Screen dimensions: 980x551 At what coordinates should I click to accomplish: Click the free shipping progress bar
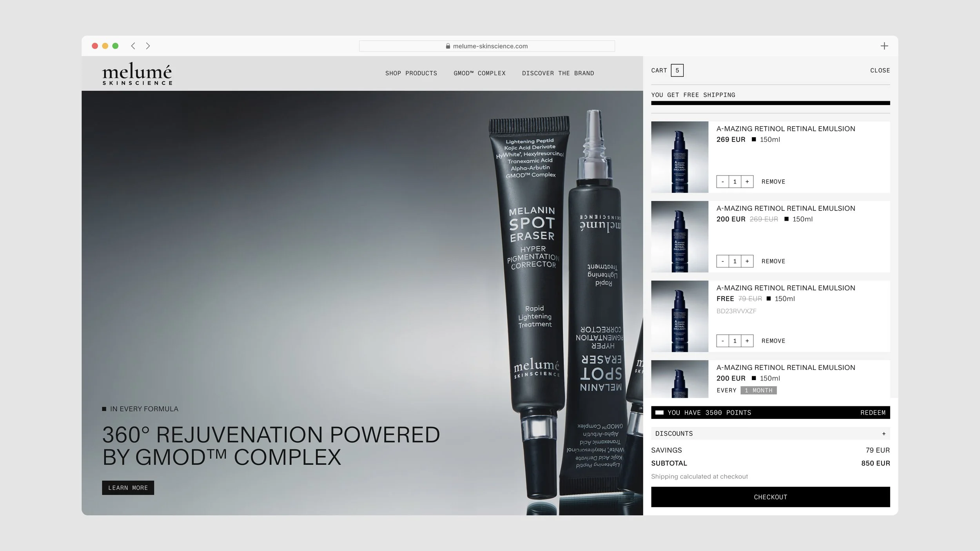coord(770,103)
